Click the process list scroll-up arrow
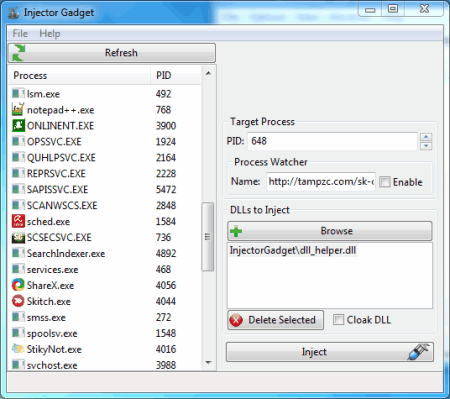Screen dimensions: 450x399 click(208, 73)
